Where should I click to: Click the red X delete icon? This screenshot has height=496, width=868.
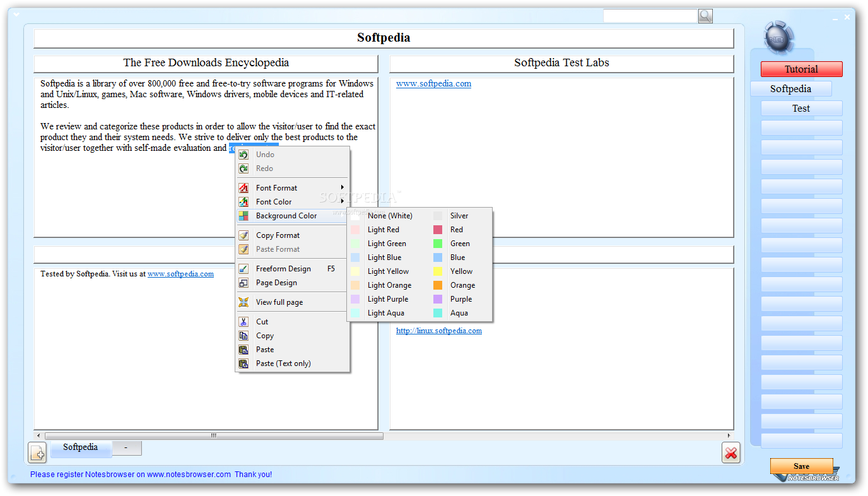click(x=731, y=452)
